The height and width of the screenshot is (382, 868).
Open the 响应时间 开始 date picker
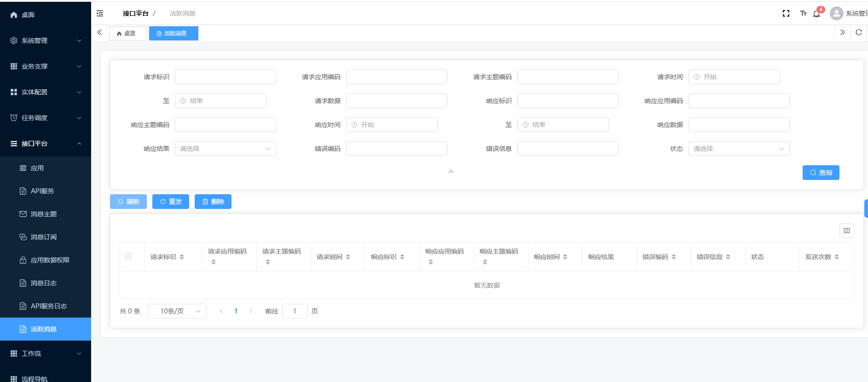pos(392,125)
